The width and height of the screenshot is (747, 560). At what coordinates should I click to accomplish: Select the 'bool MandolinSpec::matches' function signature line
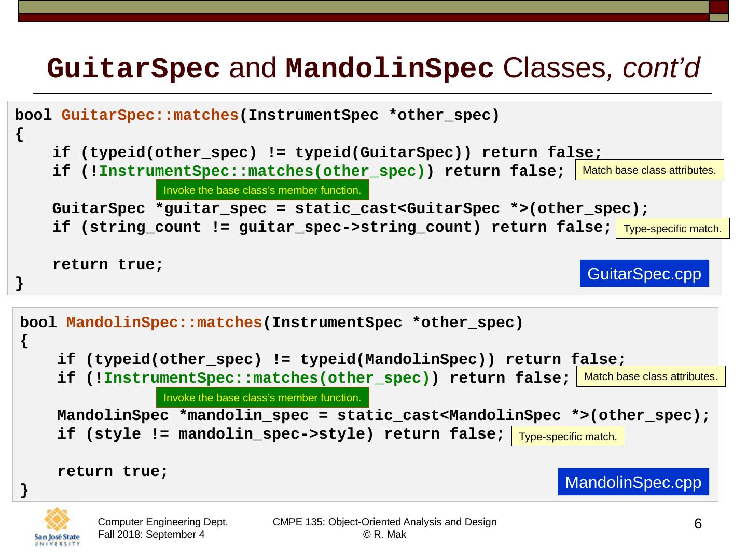click(x=272, y=323)
